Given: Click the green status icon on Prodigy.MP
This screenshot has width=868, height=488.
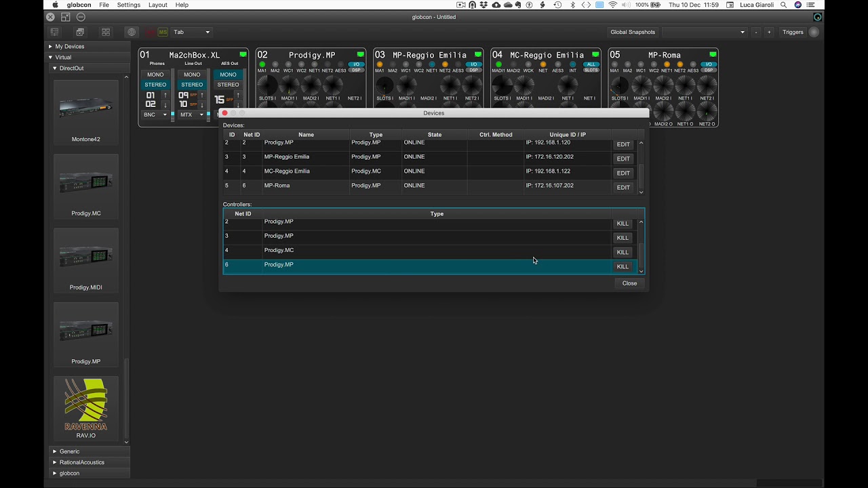Looking at the screenshot, I should point(360,55).
